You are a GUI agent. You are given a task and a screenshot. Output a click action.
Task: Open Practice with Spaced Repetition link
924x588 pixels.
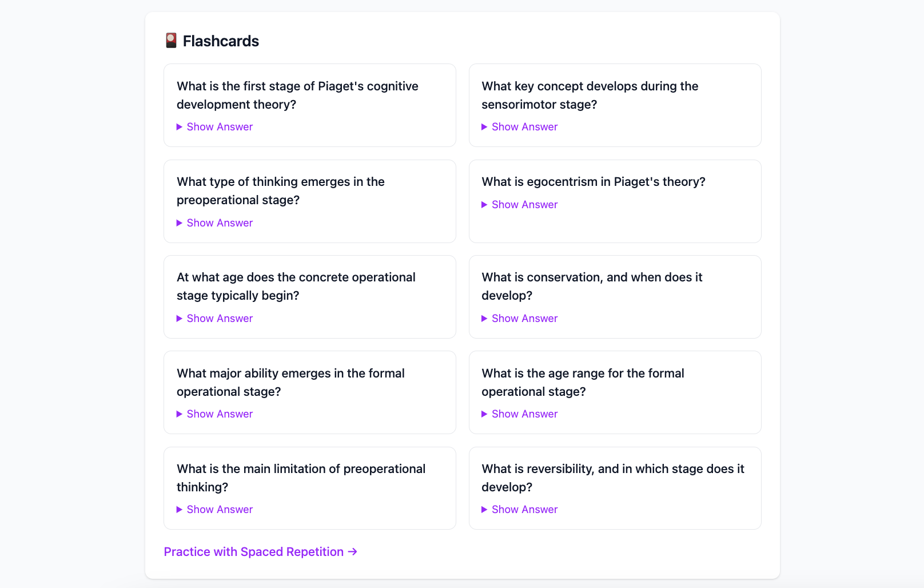click(254, 552)
